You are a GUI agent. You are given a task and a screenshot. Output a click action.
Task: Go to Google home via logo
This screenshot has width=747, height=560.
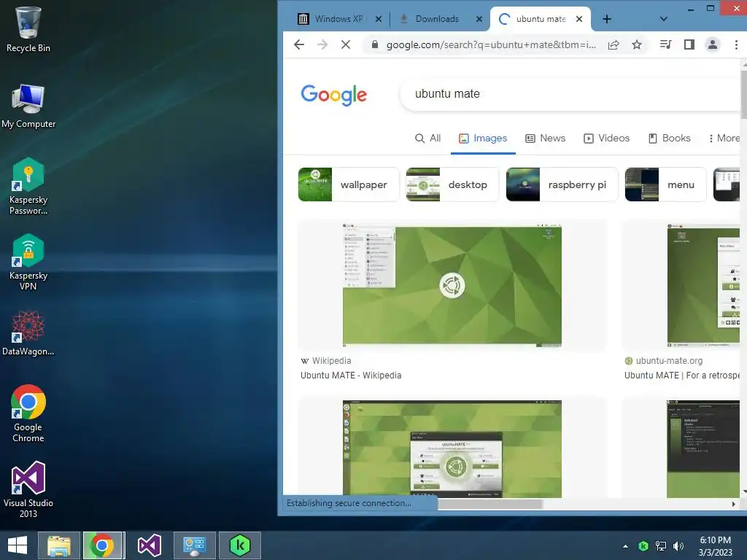click(333, 95)
